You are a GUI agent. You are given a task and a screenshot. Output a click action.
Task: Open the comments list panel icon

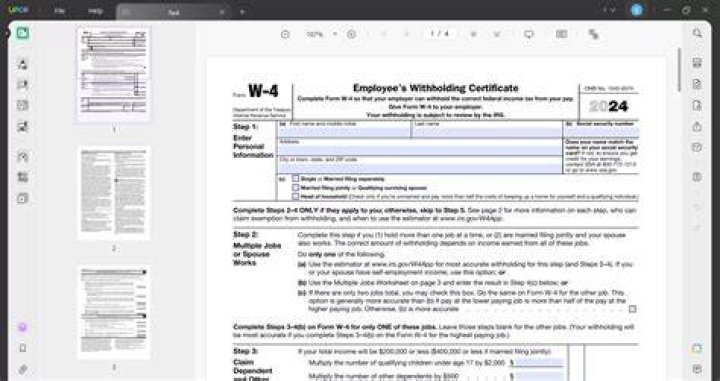pyautogui.click(x=697, y=369)
